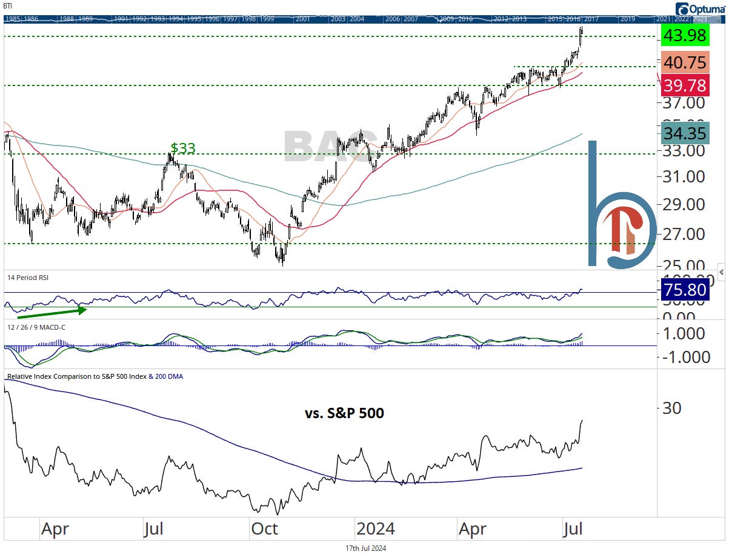Click the 1.000 MACD axis value

click(684, 333)
